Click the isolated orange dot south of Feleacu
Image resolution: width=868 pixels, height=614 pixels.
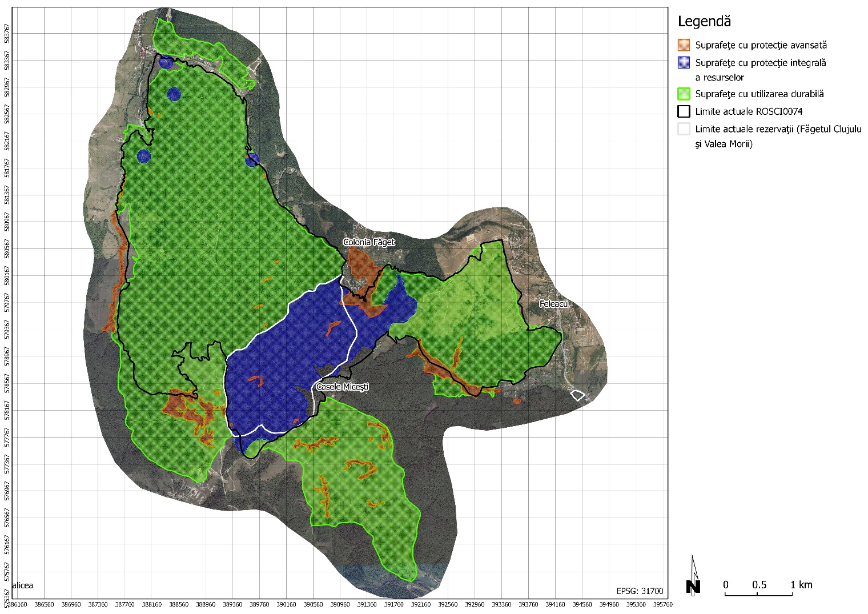click(x=516, y=402)
